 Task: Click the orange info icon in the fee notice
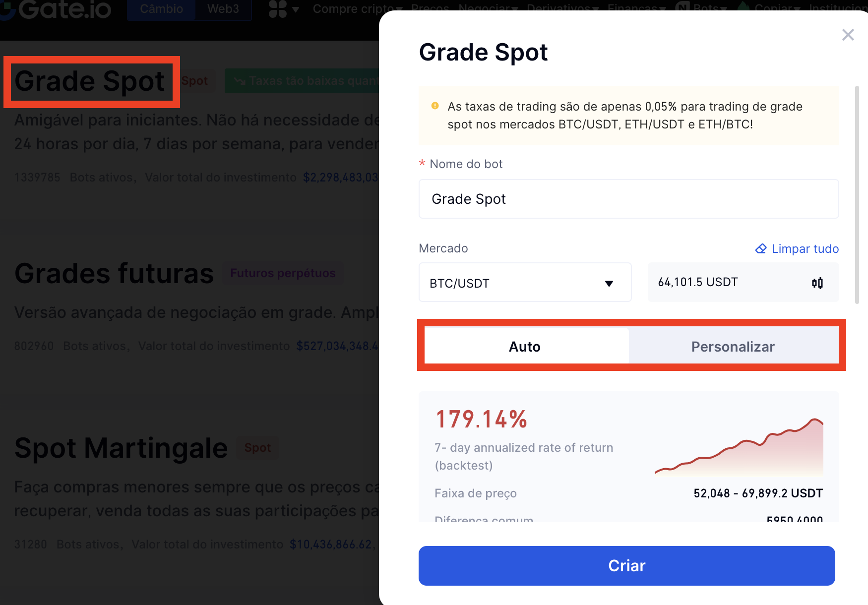pos(435,106)
